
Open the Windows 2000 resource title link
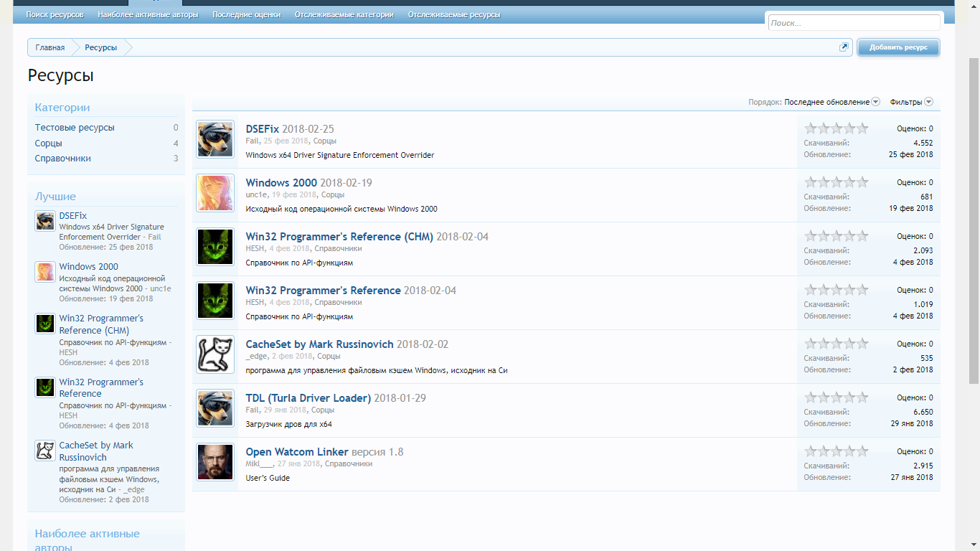[x=281, y=183]
